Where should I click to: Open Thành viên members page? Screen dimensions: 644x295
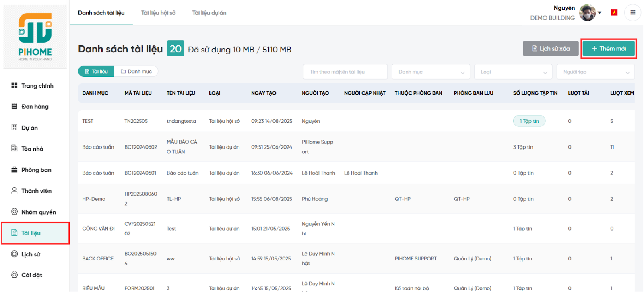(x=36, y=191)
